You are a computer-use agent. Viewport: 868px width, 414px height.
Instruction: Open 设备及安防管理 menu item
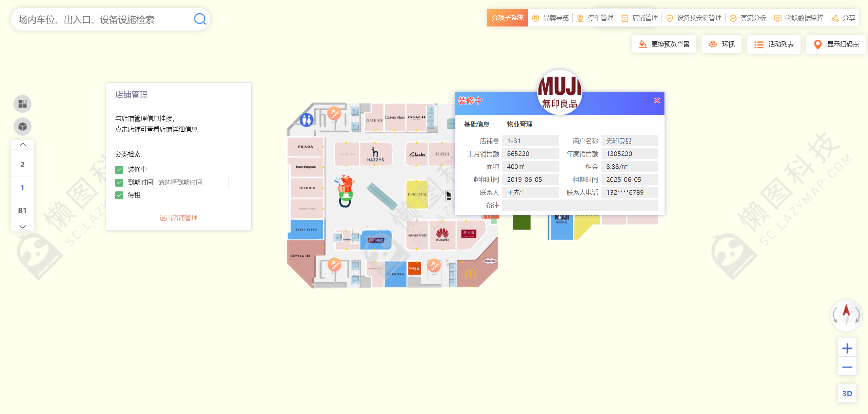pyautogui.click(x=694, y=18)
